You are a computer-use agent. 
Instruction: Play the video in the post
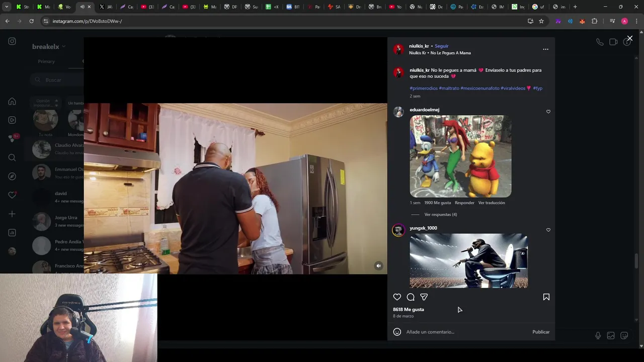235,189
